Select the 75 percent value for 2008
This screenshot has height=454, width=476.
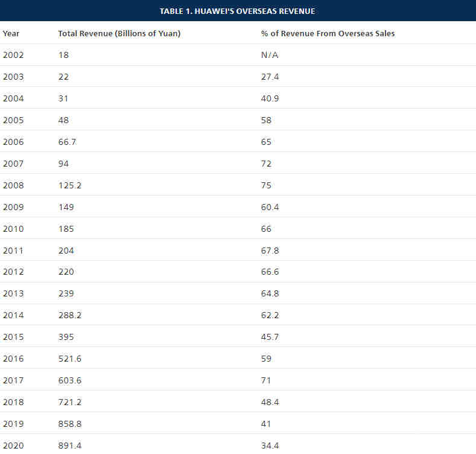(x=266, y=185)
